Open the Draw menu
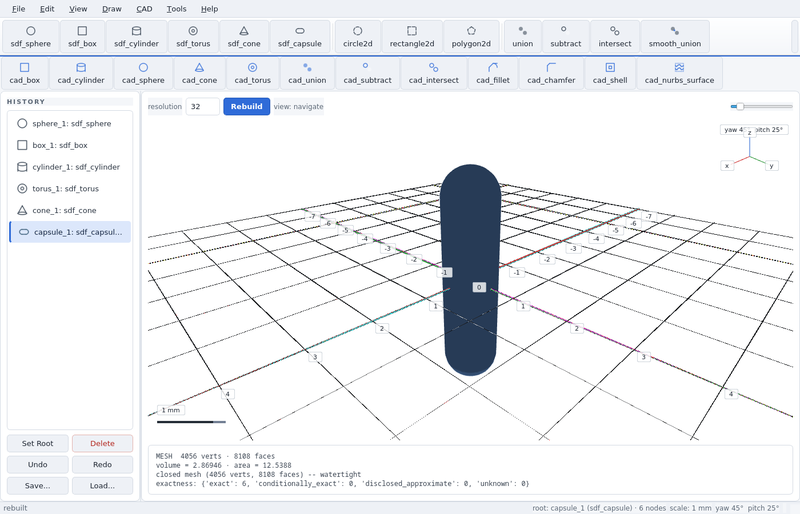The width and height of the screenshot is (800, 514). [112, 9]
